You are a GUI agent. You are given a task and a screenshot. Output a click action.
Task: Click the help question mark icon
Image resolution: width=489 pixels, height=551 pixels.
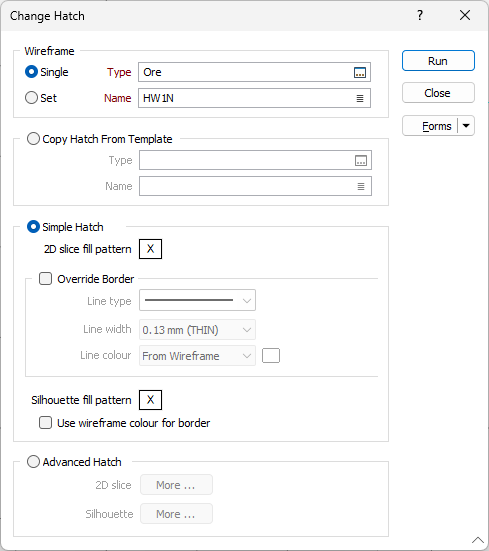420,15
